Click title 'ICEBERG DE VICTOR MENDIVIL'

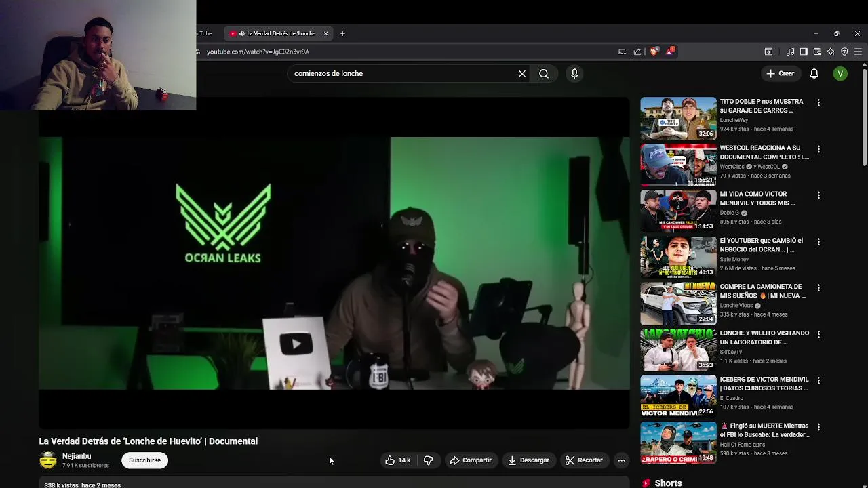pos(764,384)
